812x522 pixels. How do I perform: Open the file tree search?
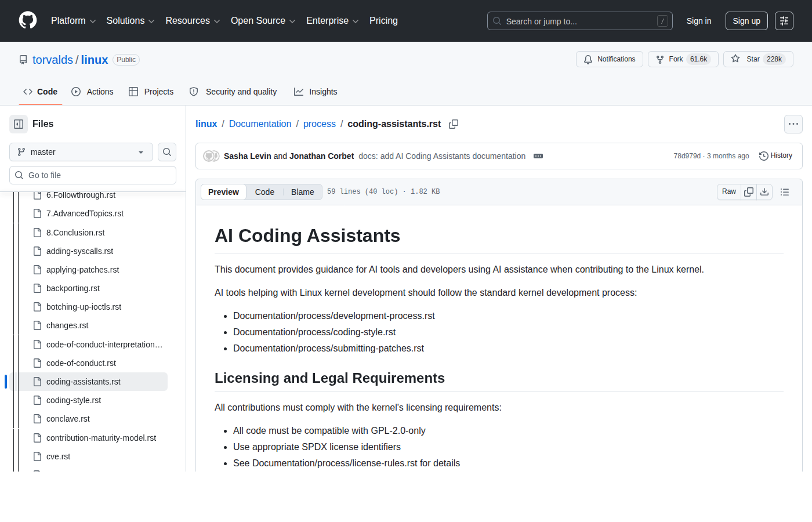(167, 152)
